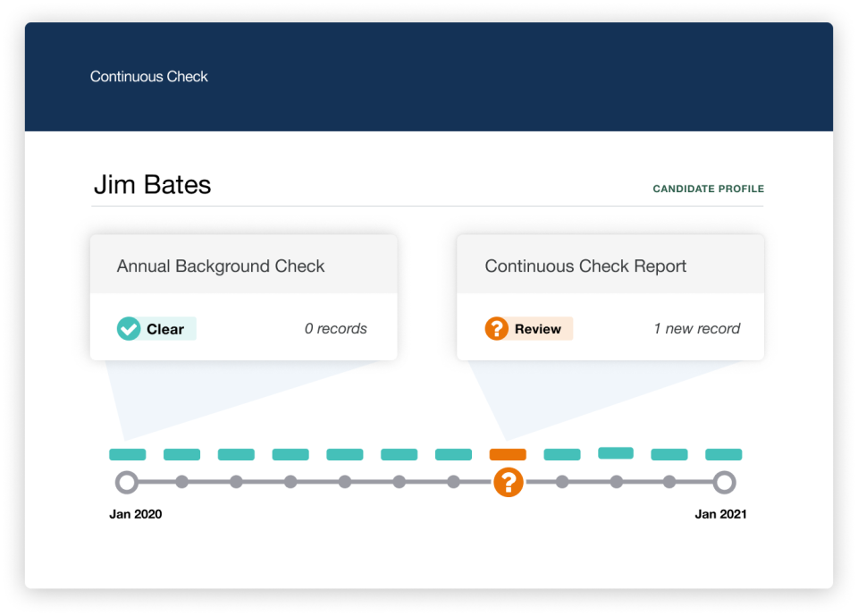
Task: Click the Jan 2020 timeline label
Action: (134, 514)
